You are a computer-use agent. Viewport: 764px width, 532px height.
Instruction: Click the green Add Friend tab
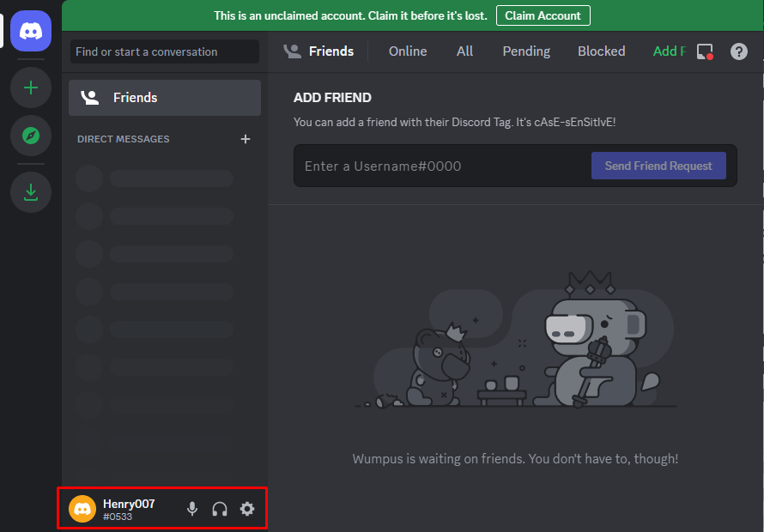(669, 51)
